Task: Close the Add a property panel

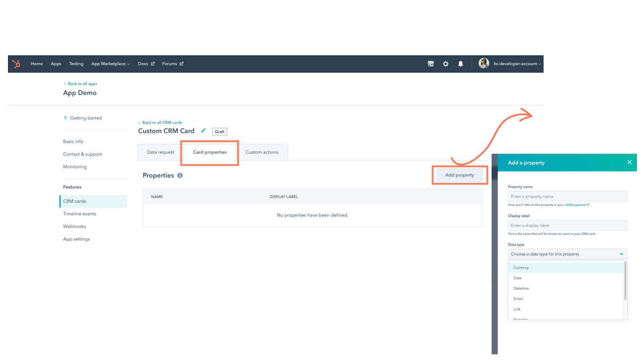Action: click(x=629, y=162)
